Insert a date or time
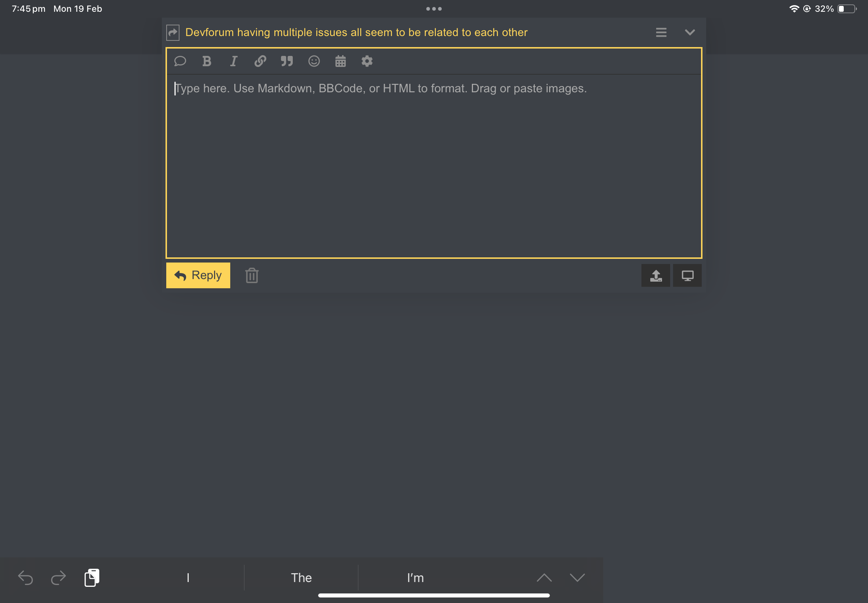This screenshot has height=603, width=868. click(340, 61)
